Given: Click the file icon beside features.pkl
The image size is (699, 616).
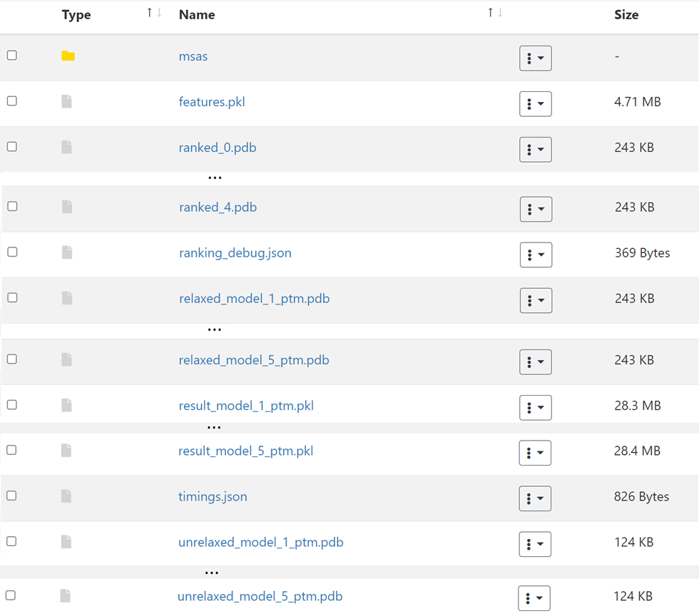Looking at the screenshot, I should (x=66, y=102).
